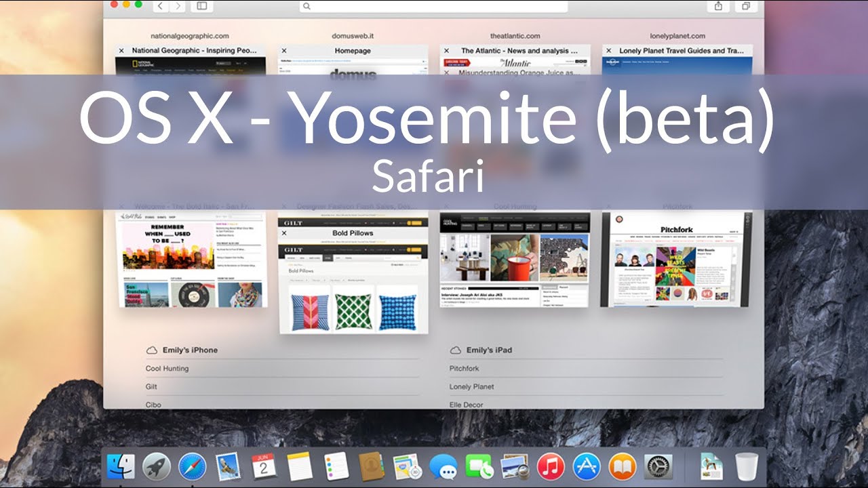The width and height of the screenshot is (868, 488).
Task: Open Cool Hunting from Emily's iPhone
Action: click(167, 369)
